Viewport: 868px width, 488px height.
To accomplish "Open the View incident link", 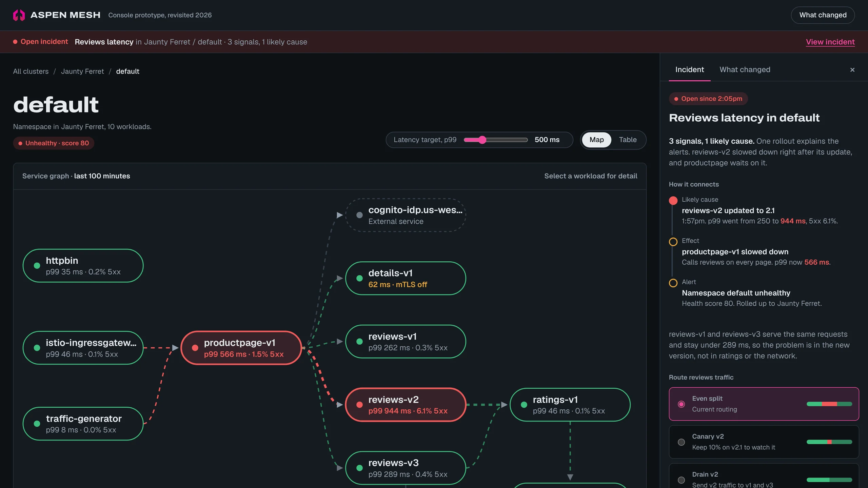I will 830,42.
